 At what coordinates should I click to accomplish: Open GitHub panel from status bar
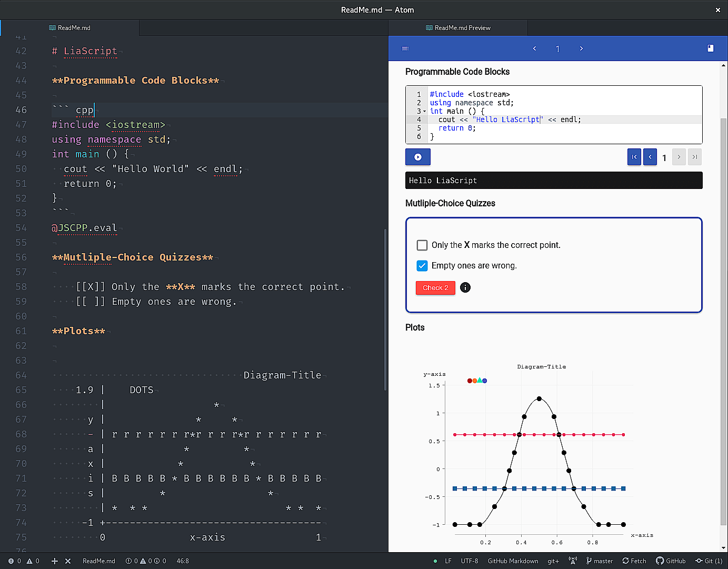tap(671, 561)
